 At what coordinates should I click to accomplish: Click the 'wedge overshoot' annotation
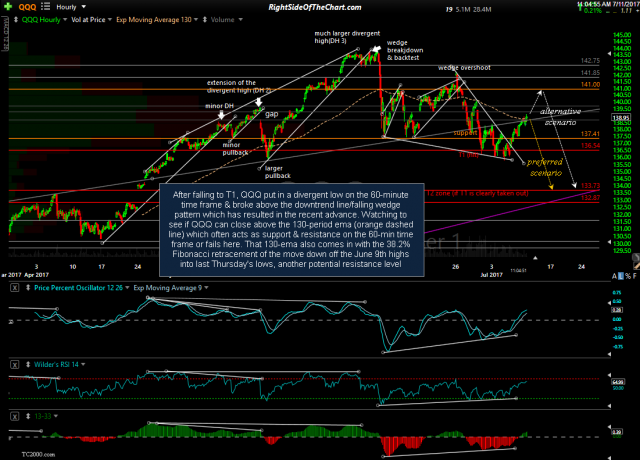coord(464,68)
